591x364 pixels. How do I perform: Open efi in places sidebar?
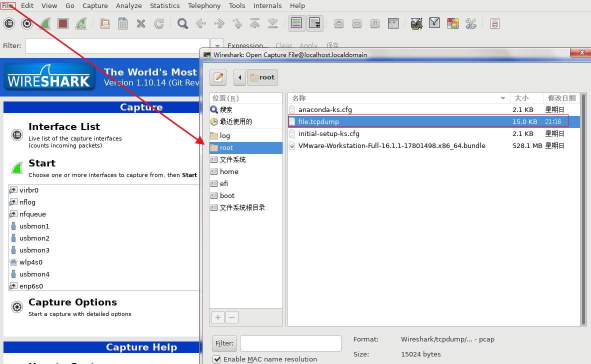click(x=245, y=184)
